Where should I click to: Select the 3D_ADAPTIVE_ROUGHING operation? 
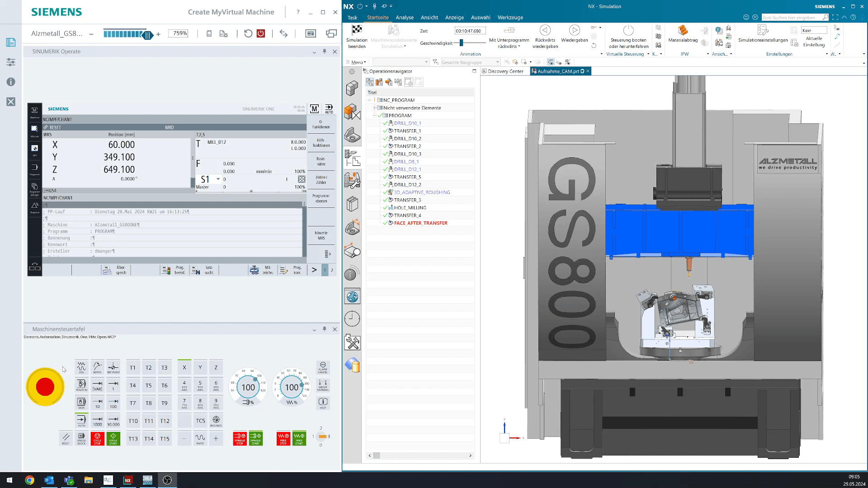[x=422, y=192]
